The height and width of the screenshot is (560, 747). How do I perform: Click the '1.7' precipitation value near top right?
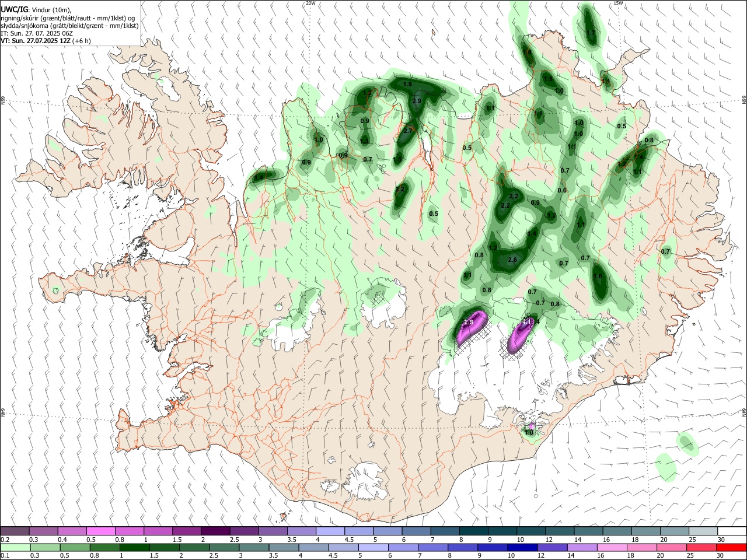click(x=591, y=33)
